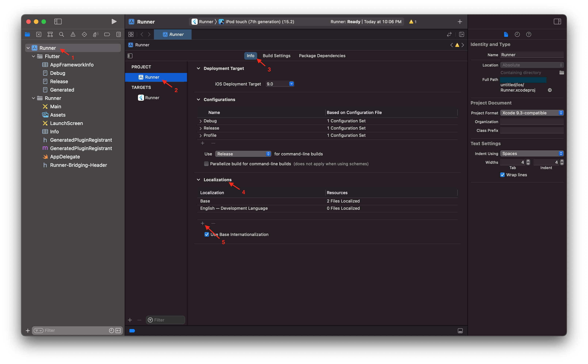
Task: Add a new localization with plus
Action: click(x=203, y=223)
